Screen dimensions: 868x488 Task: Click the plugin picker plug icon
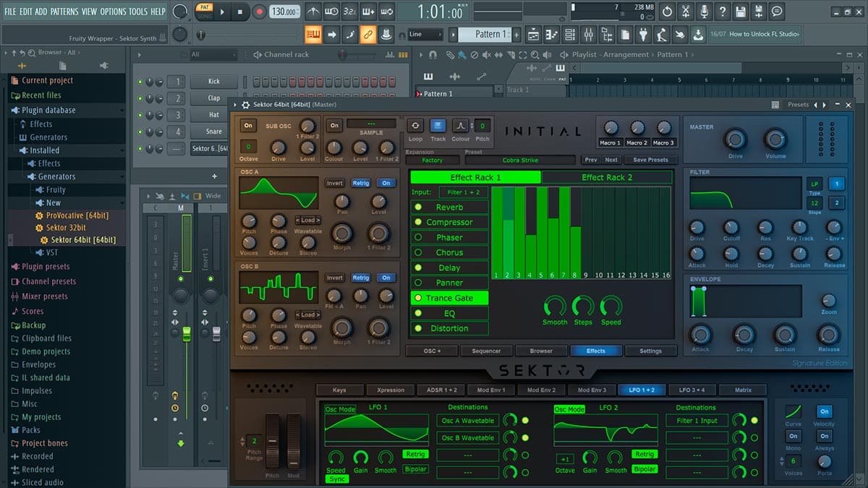pyautogui.click(x=643, y=35)
